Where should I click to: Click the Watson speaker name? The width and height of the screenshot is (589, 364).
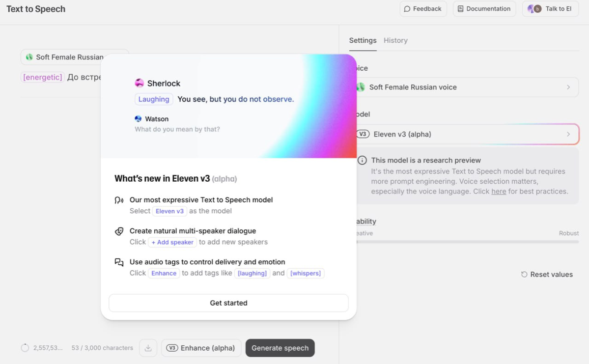tap(157, 119)
